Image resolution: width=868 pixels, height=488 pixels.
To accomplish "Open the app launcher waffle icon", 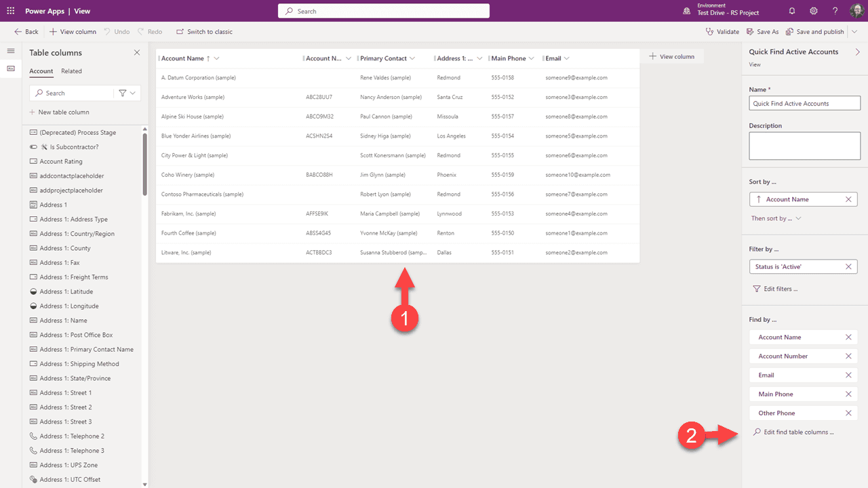I will [11, 11].
